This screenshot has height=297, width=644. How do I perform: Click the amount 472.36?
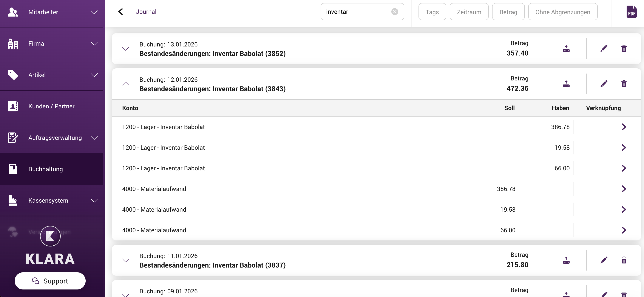[517, 88]
